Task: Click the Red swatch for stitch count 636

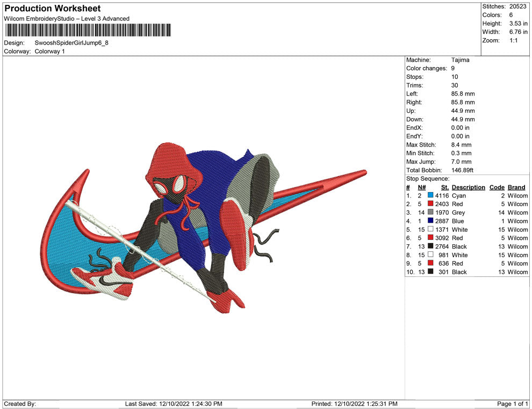Action: [430, 263]
